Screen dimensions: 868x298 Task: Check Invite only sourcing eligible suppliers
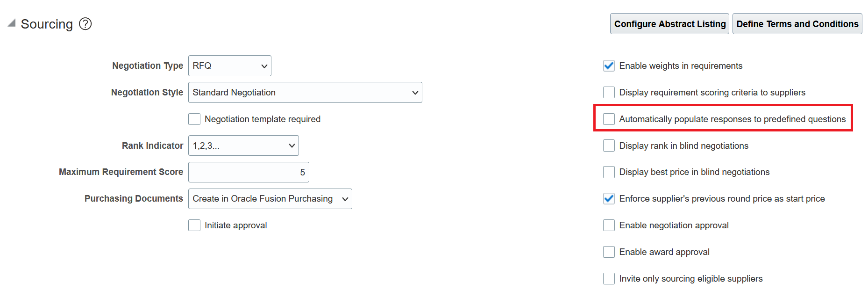coord(609,279)
